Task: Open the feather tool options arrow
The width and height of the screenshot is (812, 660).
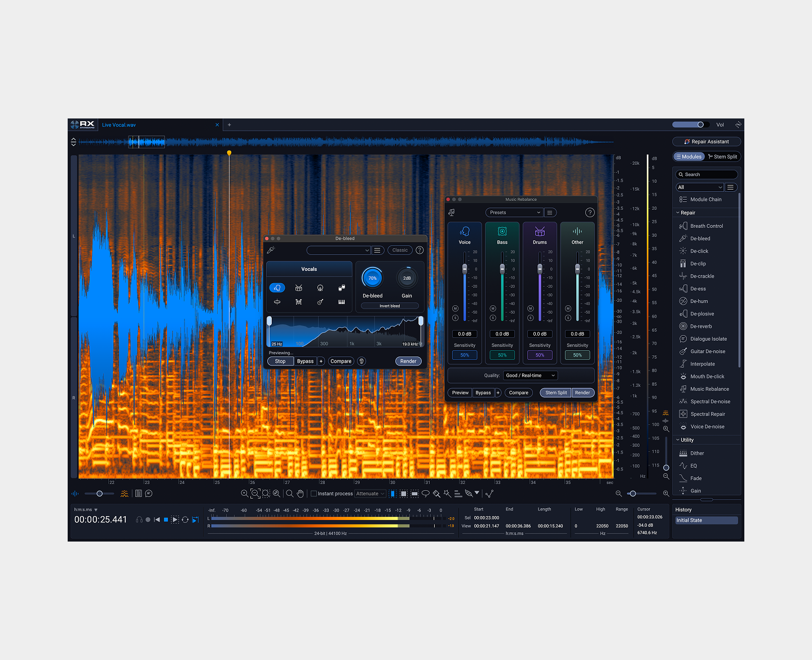Action: tap(477, 492)
